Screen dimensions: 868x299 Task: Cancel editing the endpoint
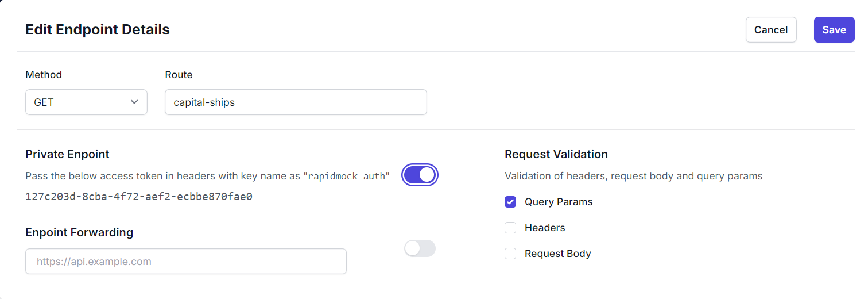click(x=771, y=30)
